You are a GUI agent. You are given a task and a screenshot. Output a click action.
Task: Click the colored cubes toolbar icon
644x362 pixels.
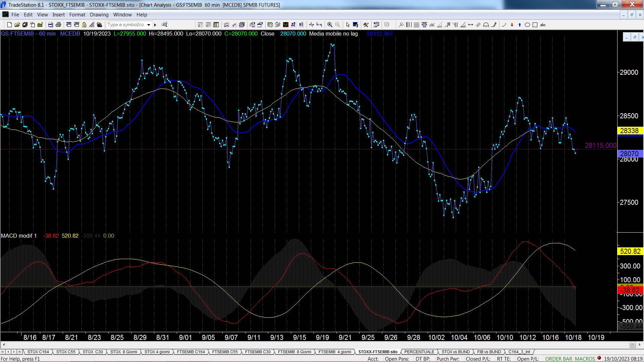(99, 25)
